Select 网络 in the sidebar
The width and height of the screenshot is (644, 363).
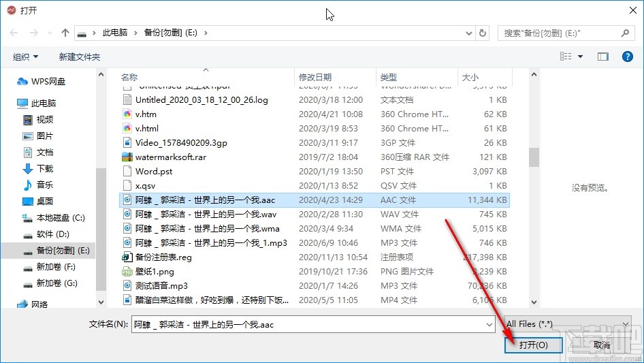click(x=33, y=304)
